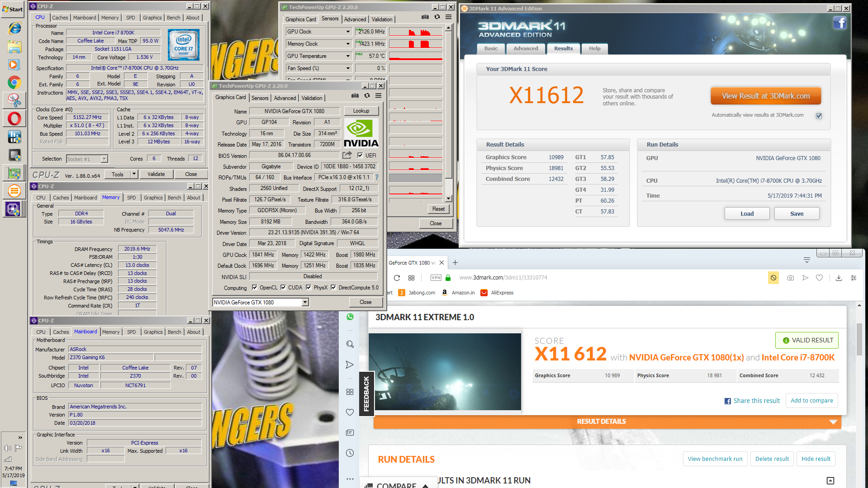Bookmark the page with the heart icon

pos(819,278)
